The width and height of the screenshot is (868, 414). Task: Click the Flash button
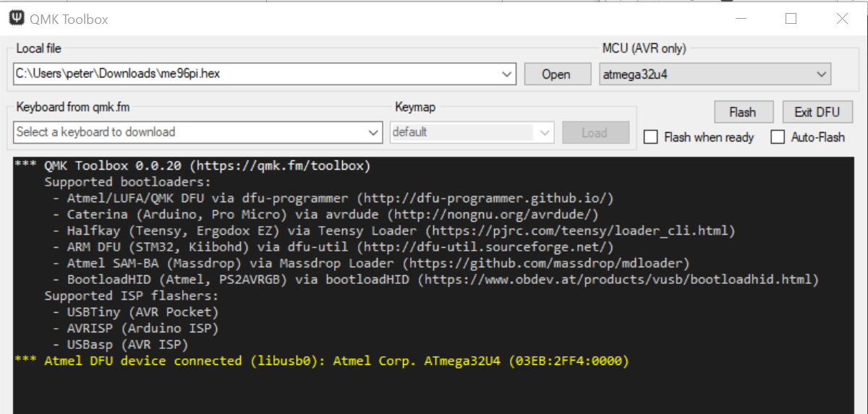pos(742,112)
